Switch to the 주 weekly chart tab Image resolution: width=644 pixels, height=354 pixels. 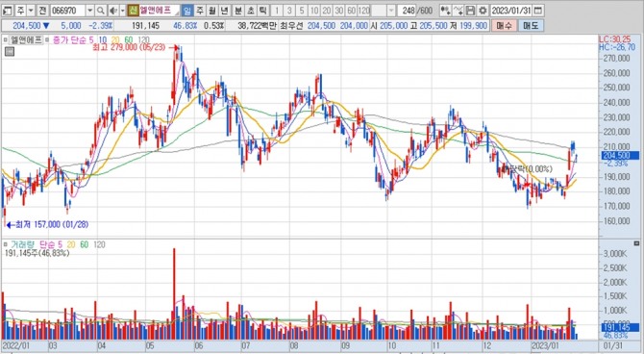pyautogui.click(x=199, y=11)
